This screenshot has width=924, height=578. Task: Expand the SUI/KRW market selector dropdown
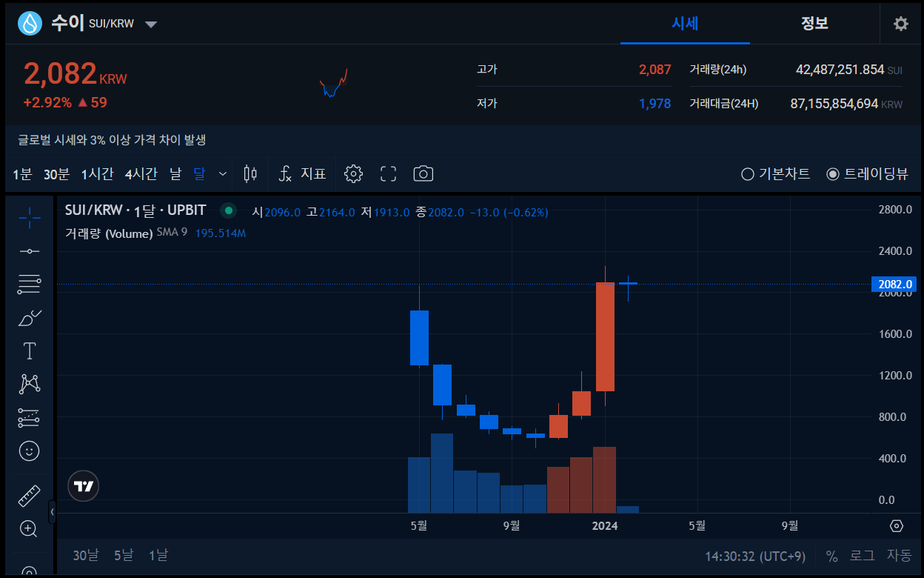(x=151, y=24)
